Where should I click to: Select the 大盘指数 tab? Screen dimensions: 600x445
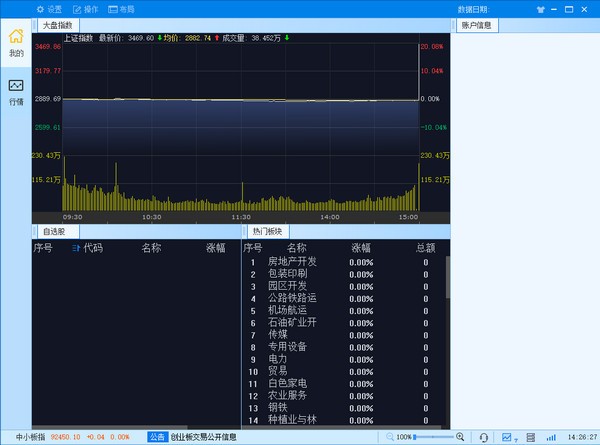[x=58, y=25]
